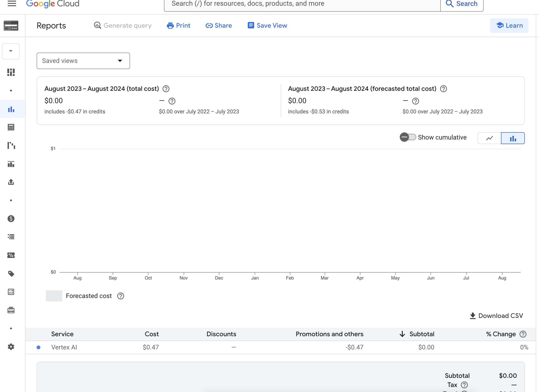Click the percent discount sidebar icon
The width and height of the screenshot is (539, 392).
click(x=11, y=255)
